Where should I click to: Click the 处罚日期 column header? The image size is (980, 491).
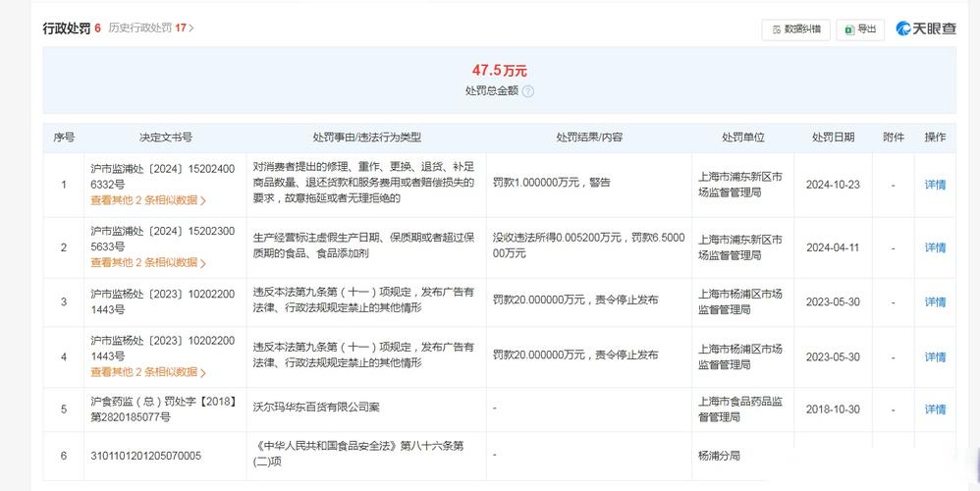coord(833,137)
